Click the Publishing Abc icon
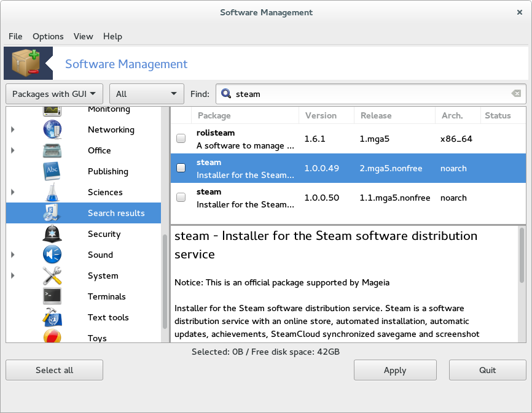Screen dimensions: 532x413 click(x=52, y=171)
